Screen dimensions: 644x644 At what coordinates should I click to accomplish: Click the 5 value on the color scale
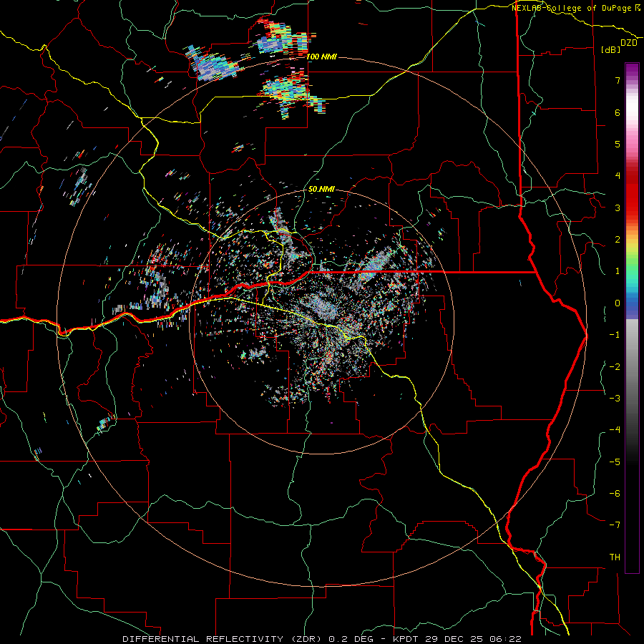[618, 144]
